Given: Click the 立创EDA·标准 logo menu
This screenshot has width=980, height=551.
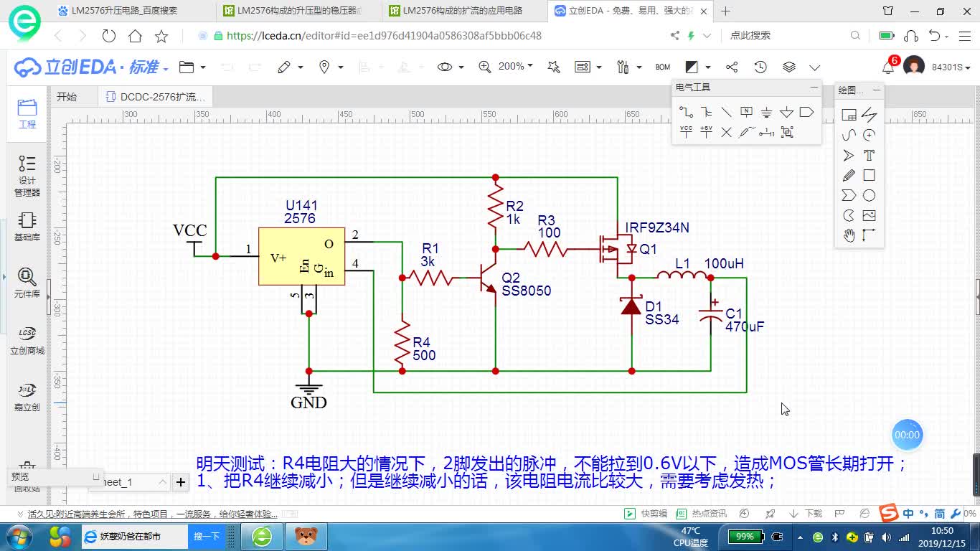Looking at the screenshot, I should (92, 67).
